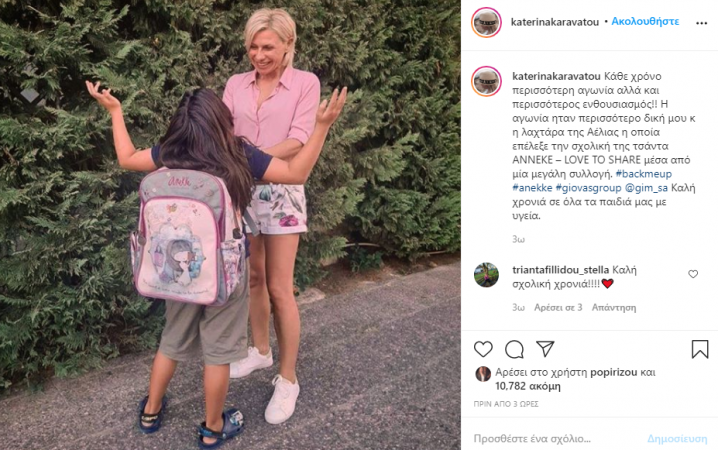Reply to comment via Απάντηση

(614, 308)
